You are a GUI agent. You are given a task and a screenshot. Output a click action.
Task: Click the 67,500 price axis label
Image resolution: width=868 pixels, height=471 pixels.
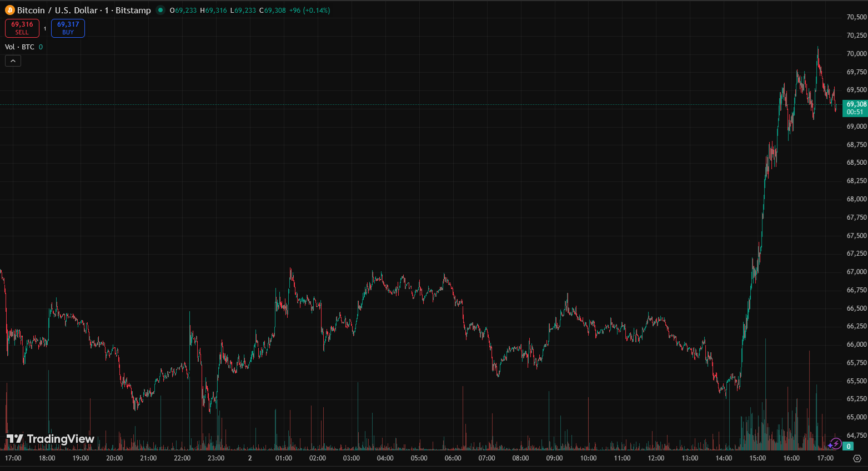pyautogui.click(x=856, y=236)
